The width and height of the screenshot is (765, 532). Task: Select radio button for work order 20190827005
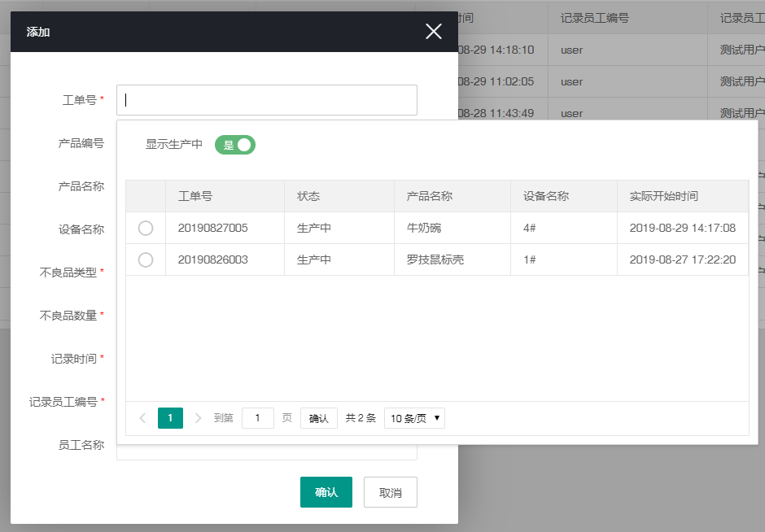pos(146,228)
